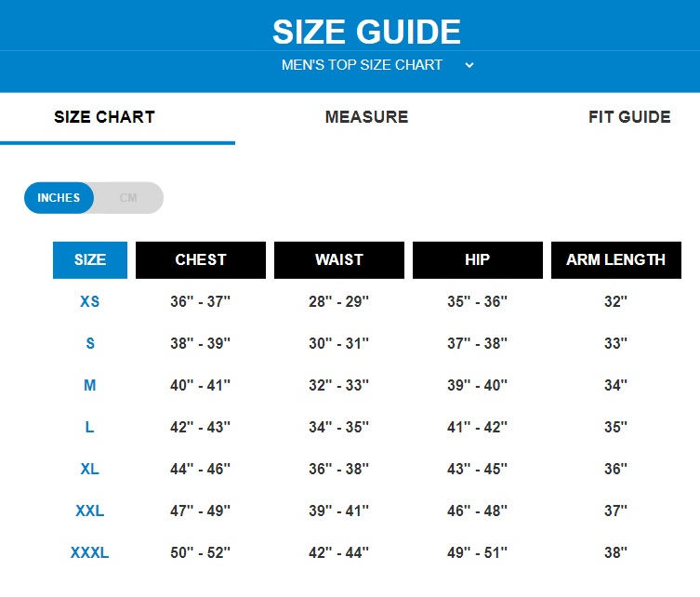Viewport: 700px width, 597px height.
Task: Pick the XXL size label
Action: [x=90, y=511]
